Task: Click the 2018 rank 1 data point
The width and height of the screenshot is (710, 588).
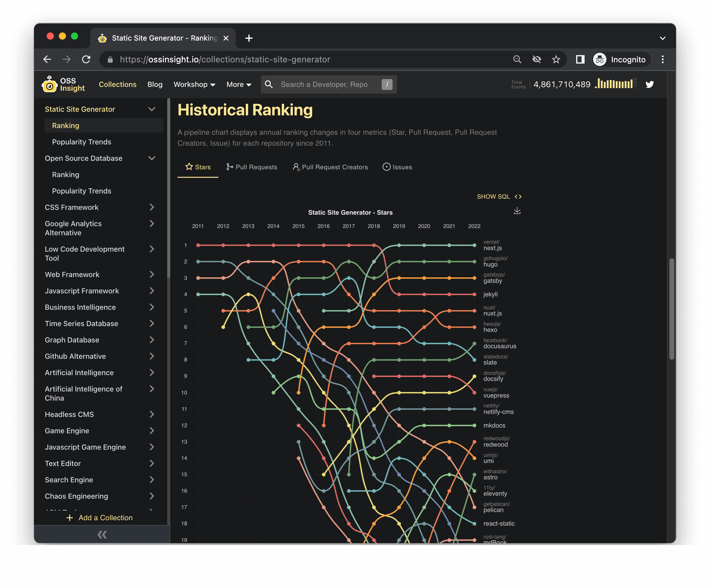Action: click(374, 245)
